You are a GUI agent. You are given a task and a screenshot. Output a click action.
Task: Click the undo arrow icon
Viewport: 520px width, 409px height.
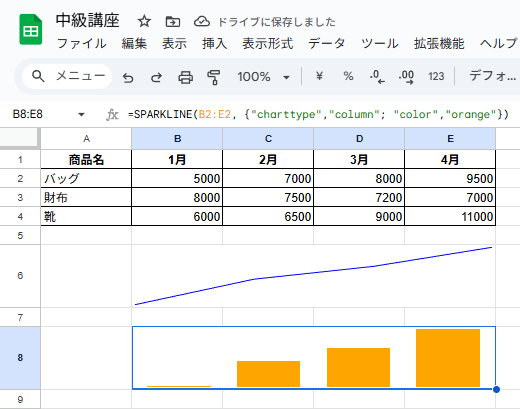[128, 77]
